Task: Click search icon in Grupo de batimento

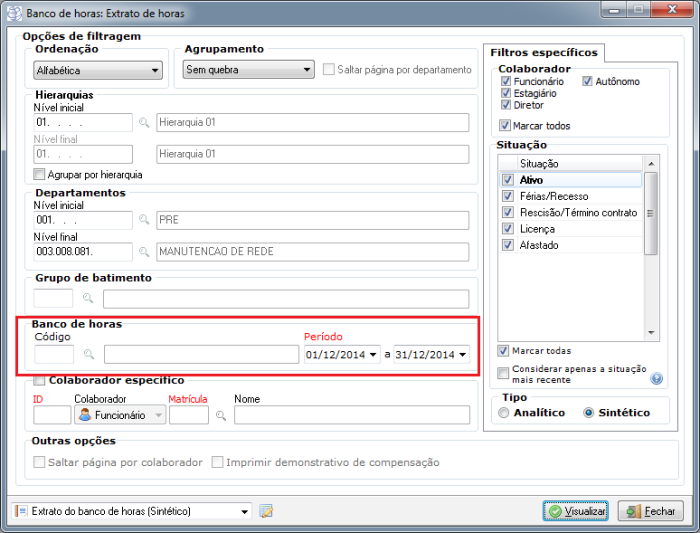Action: coord(88,298)
